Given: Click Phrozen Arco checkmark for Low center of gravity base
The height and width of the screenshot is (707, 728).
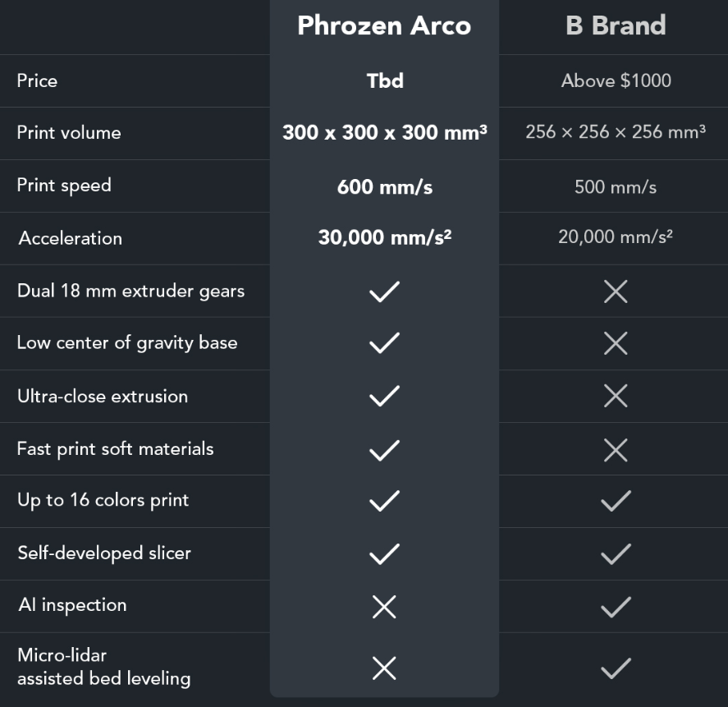Looking at the screenshot, I should coord(384,343).
